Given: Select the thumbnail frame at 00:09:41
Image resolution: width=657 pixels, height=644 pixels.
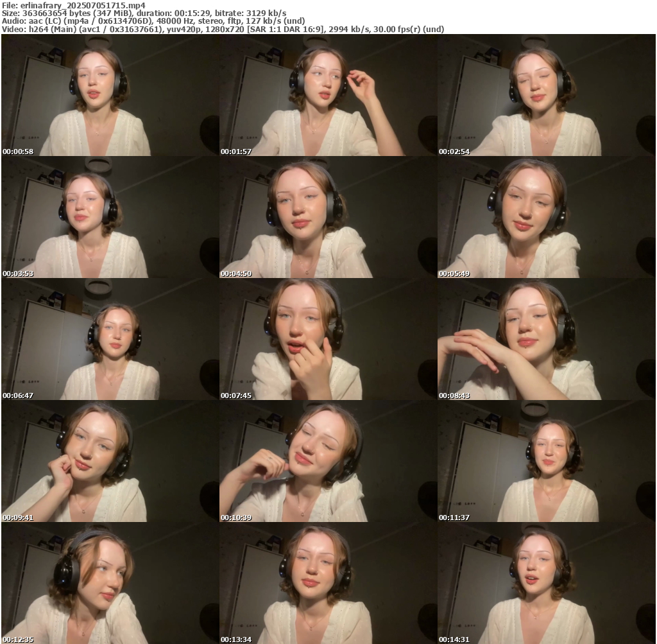Looking at the screenshot, I should click(110, 461).
